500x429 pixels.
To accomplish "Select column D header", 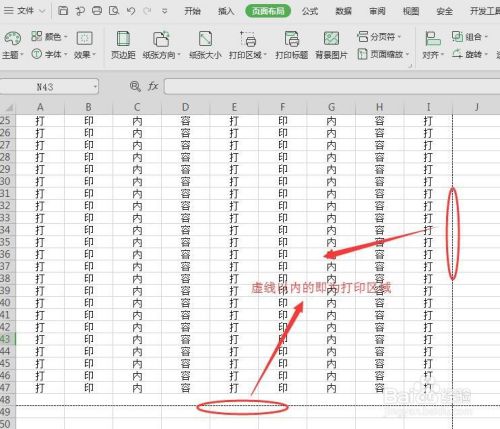I will click(x=186, y=108).
